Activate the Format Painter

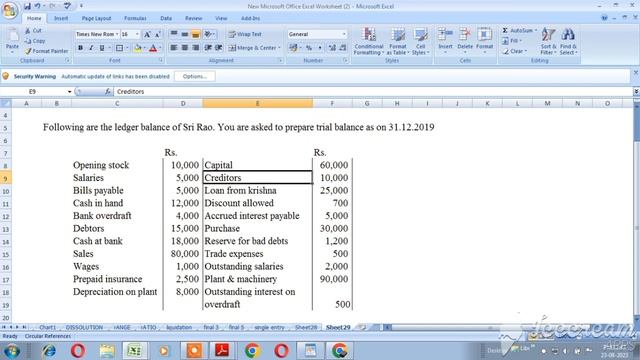(47, 51)
